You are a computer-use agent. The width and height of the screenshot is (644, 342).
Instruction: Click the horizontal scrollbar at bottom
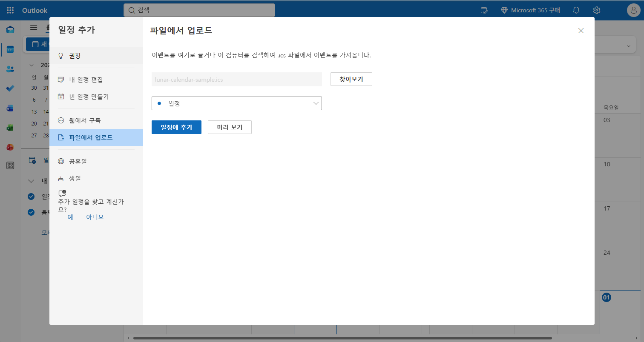click(x=342, y=338)
